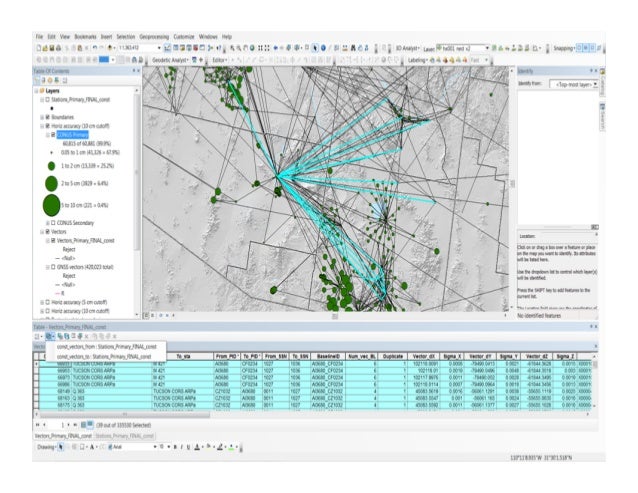Viewport: 638px width, 493px height.
Task: Select the black arrow Select Elements tool
Action: [315, 48]
